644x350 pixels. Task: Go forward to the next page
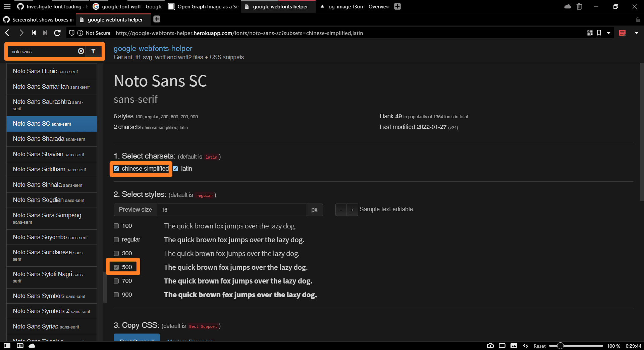point(21,33)
